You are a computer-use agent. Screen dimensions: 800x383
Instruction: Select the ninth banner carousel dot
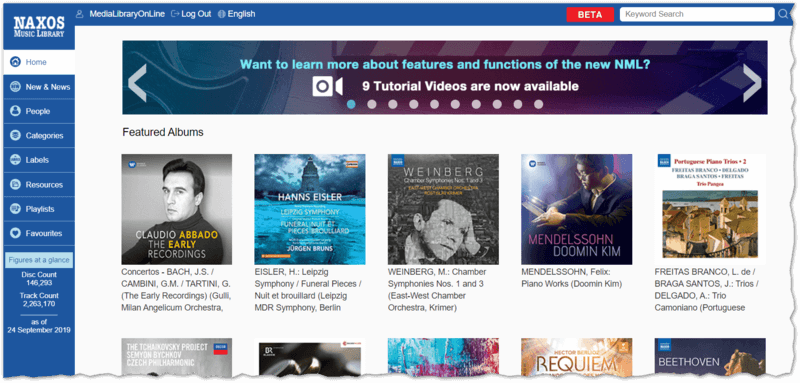pyautogui.click(x=517, y=104)
